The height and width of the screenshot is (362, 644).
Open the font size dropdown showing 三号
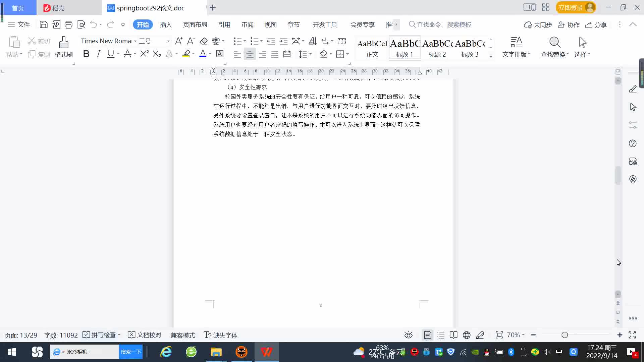(168, 41)
